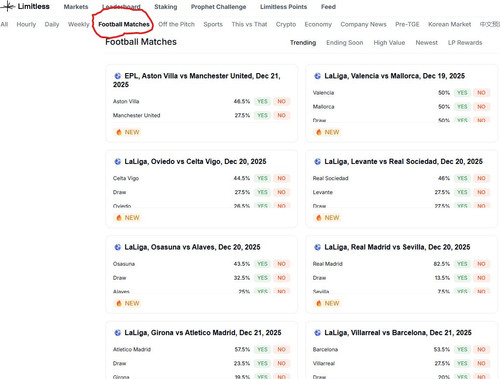
Task: Buy NO on Draw in Osasuna match
Action: tap(281, 278)
